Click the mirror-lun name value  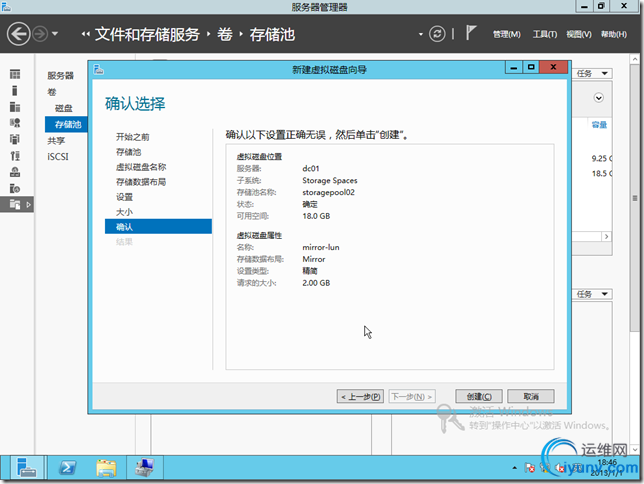coord(321,247)
